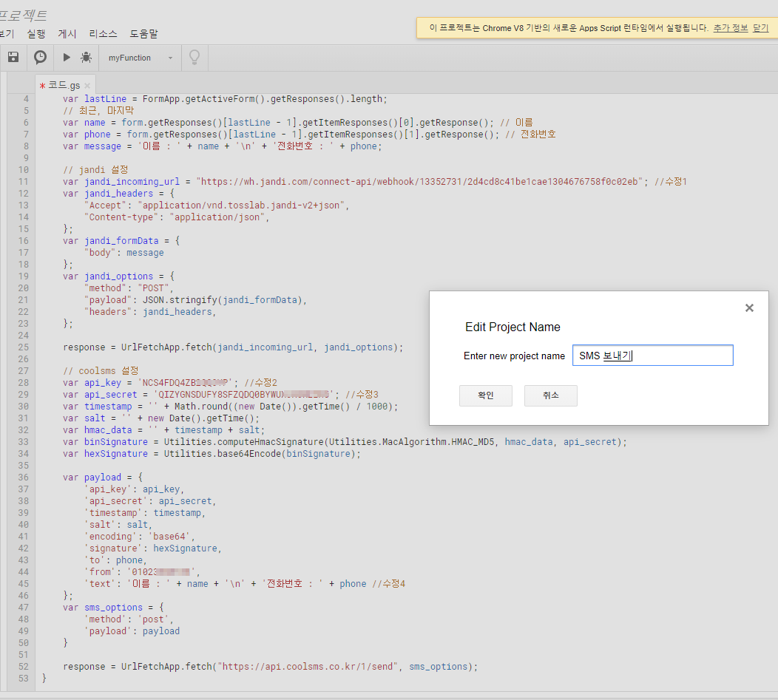
Task: Close the Edit Project Name dialog
Action: pos(749,308)
